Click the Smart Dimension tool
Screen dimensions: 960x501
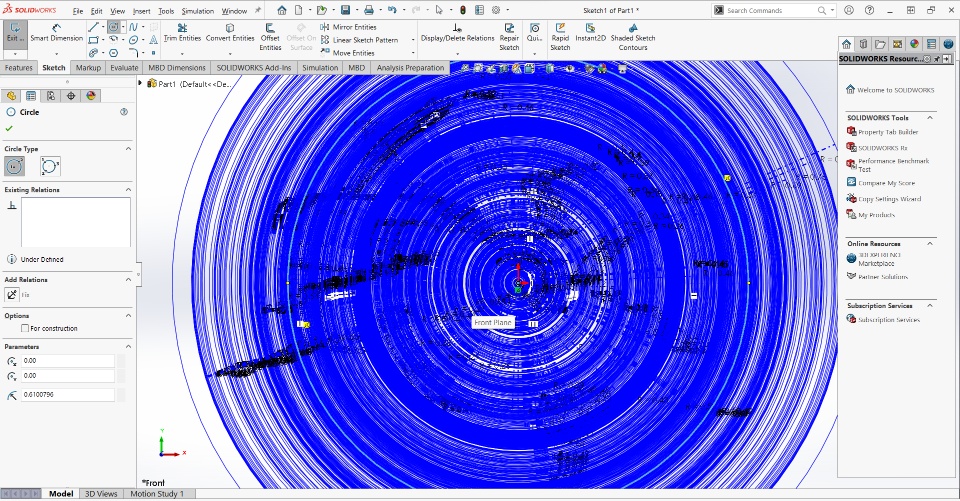(x=56, y=32)
